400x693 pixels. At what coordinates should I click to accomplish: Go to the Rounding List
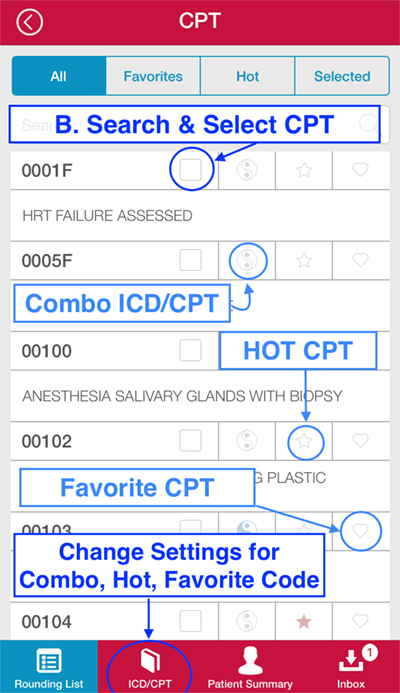[49, 666]
